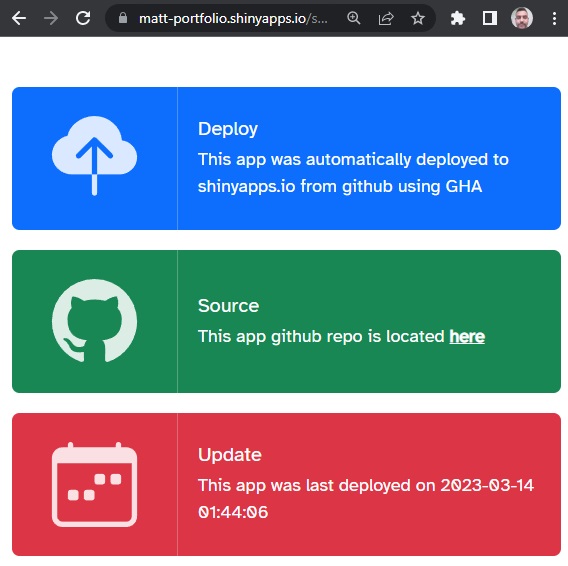Go back using the browser back arrow

pyautogui.click(x=19, y=18)
